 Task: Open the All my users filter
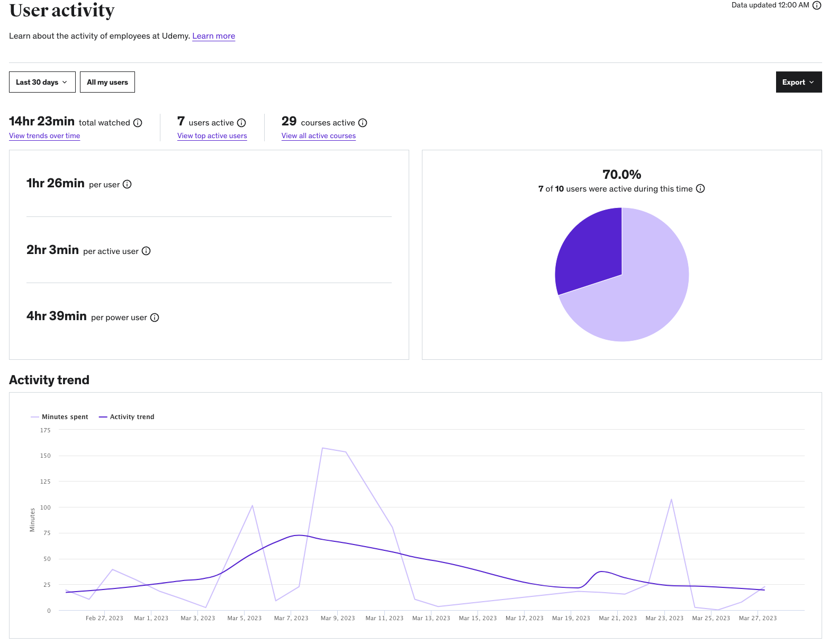[107, 82]
